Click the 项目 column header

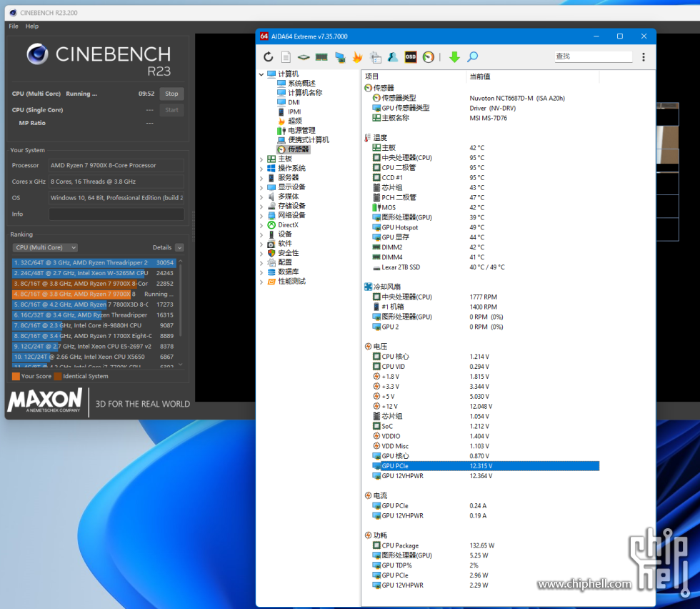pos(414,76)
